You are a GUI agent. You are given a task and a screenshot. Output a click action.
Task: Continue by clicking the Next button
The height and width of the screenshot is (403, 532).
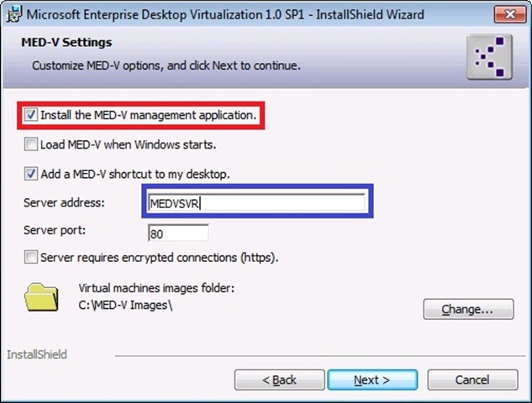371,380
